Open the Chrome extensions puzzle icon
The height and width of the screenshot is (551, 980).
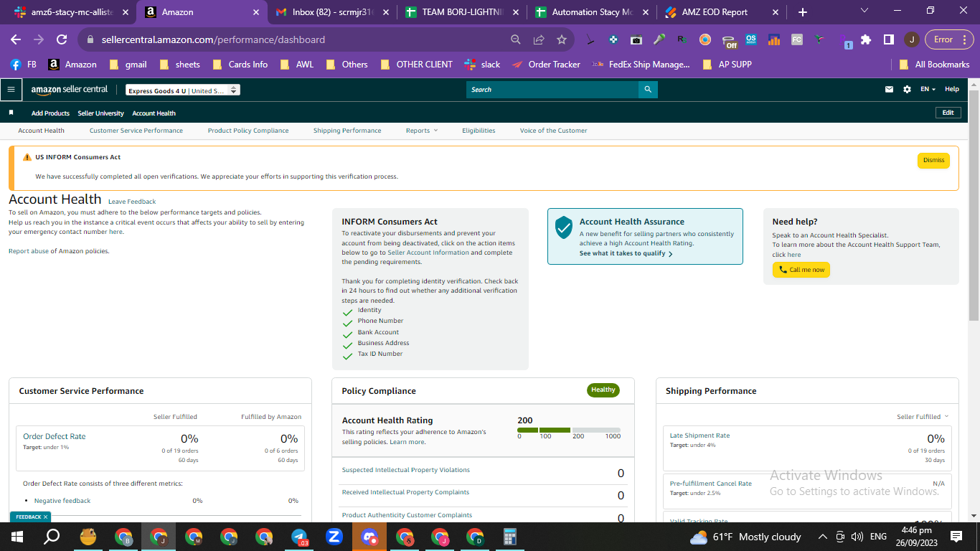click(866, 39)
